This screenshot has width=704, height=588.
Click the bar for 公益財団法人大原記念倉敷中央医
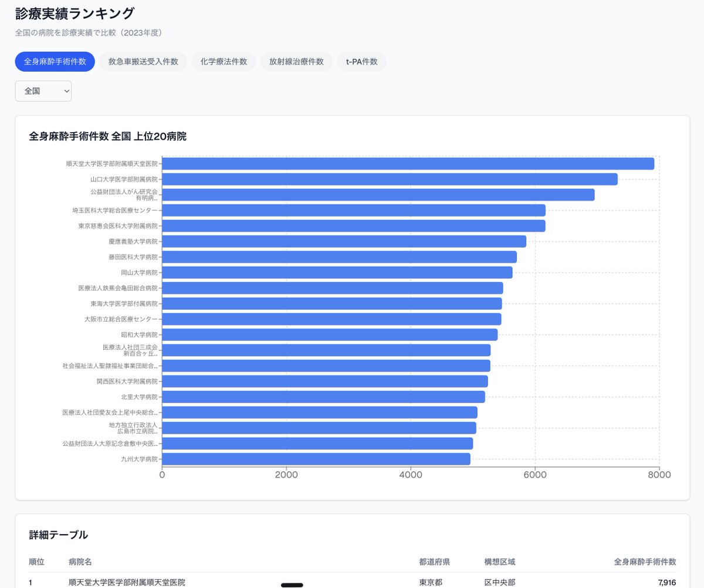click(x=317, y=444)
